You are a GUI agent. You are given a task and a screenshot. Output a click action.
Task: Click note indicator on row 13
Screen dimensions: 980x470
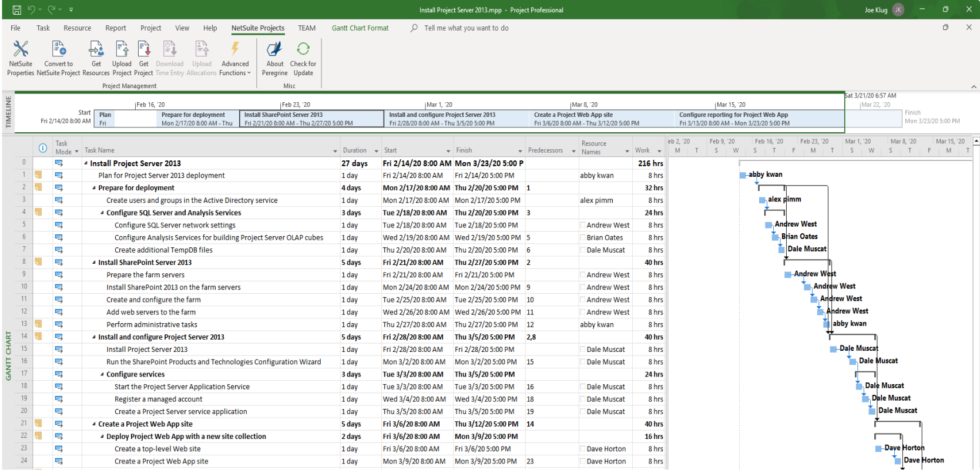tap(38, 324)
